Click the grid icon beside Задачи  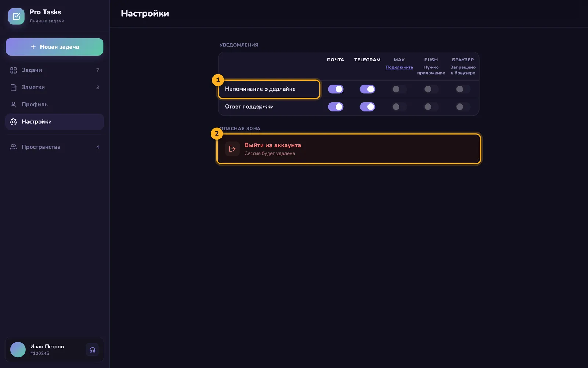tap(14, 70)
